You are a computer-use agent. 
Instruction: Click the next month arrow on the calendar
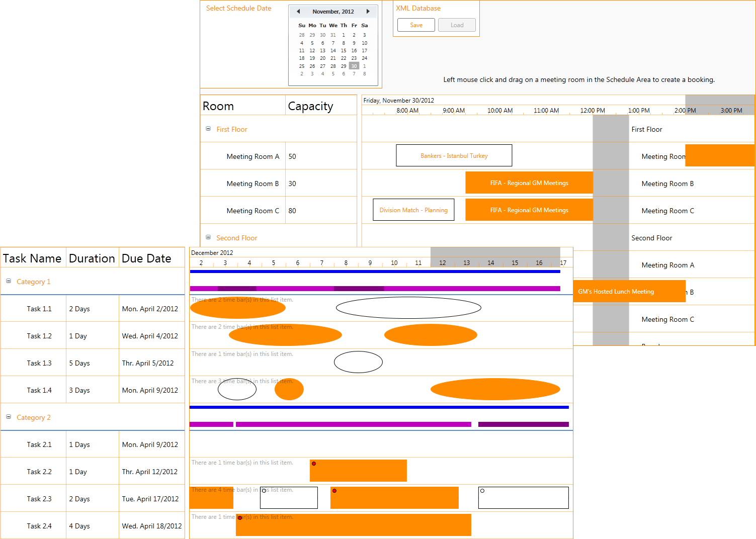pos(368,11)
